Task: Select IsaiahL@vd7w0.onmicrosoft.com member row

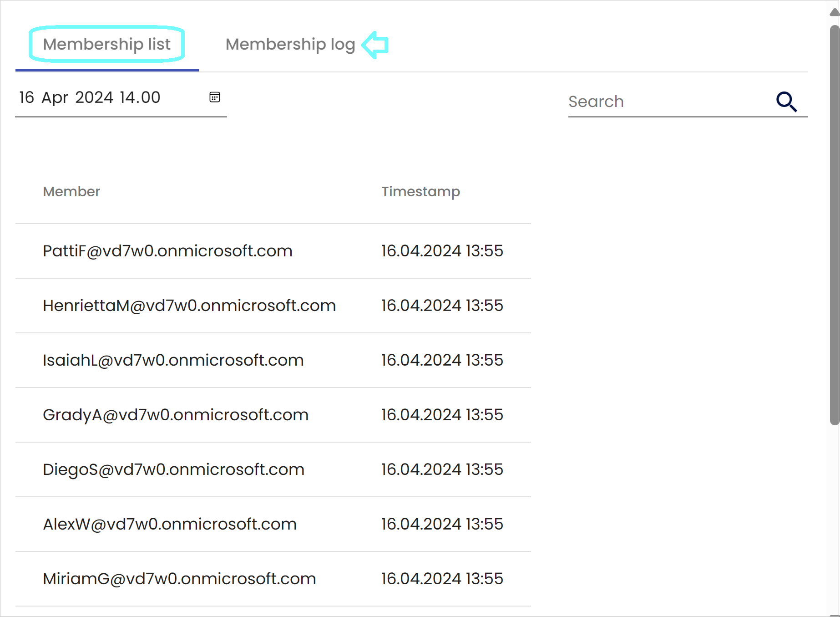Action: click(x=273, y=360)
